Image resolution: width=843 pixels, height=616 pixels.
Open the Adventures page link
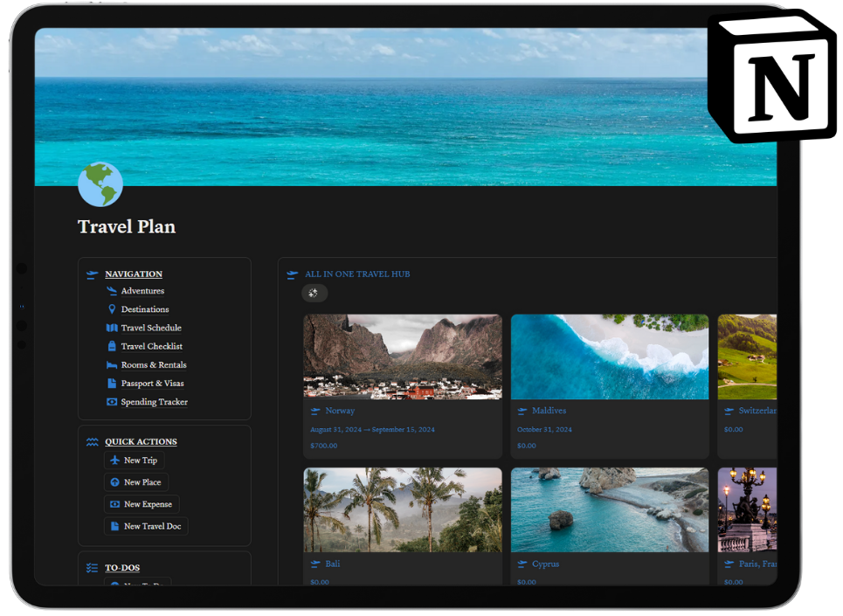(142, 291)
